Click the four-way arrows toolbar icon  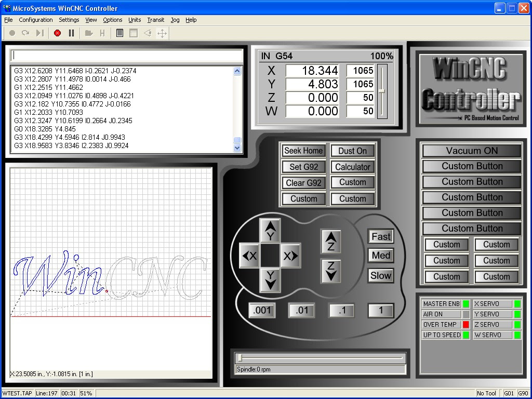click(162, 33)
